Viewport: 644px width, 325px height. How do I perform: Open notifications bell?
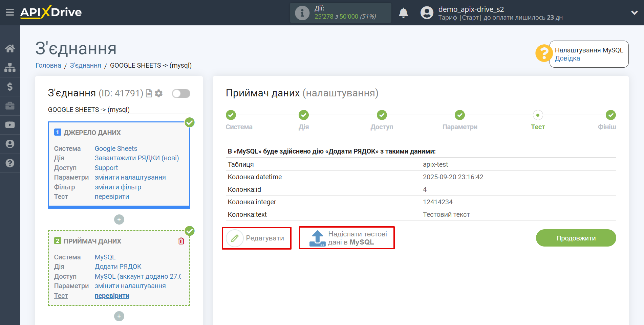point(403,13)
